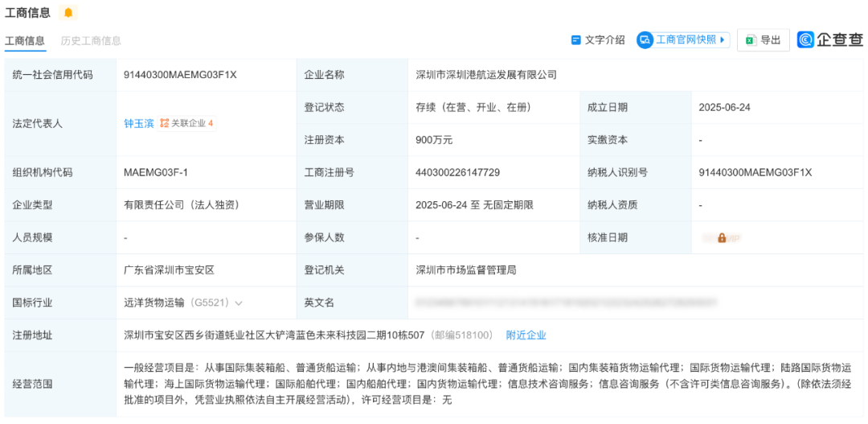Viewport: 868px width, 424px height.
Task: Click business term 2025-06-24 至 无固定期限
Action: [474, 205]
